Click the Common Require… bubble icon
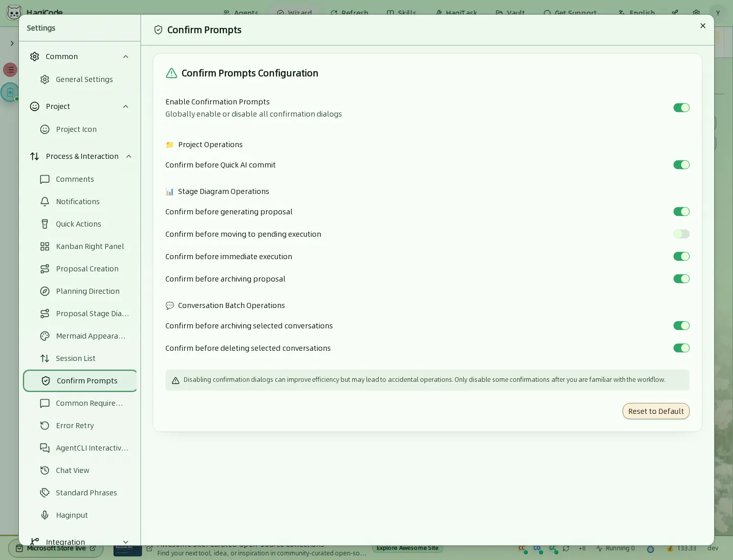This screenshot has height=560, width=733. point(45,403)
